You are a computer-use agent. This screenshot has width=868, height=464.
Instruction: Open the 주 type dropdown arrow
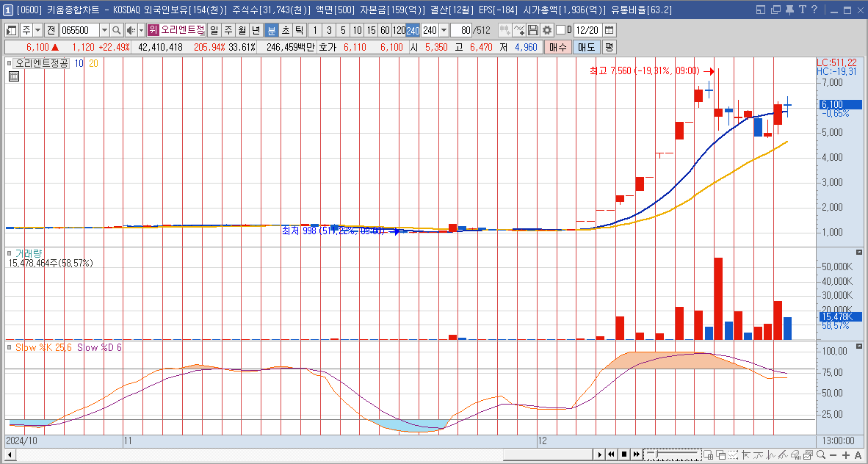[37, 30]
